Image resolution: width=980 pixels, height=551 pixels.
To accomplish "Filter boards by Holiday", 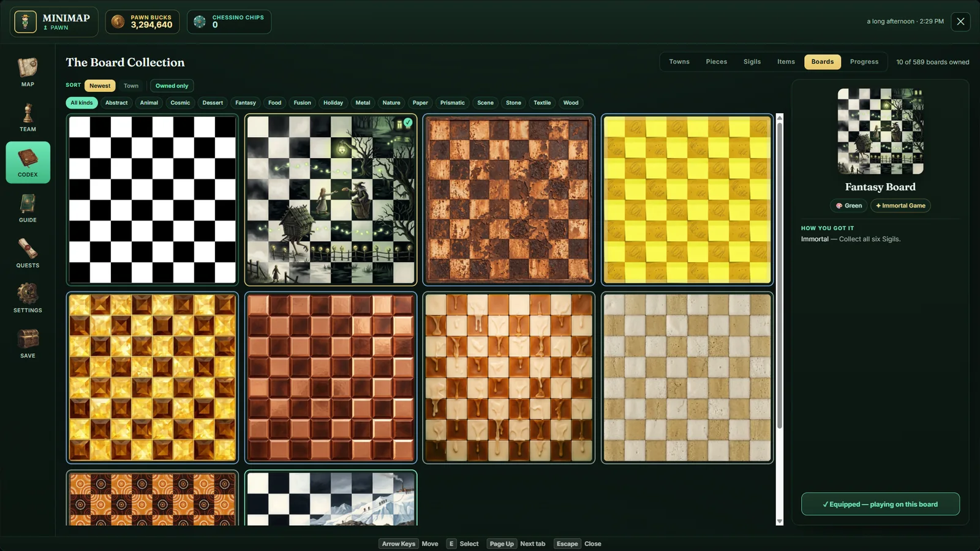I will pyautogui.click(x=333, y=103).
